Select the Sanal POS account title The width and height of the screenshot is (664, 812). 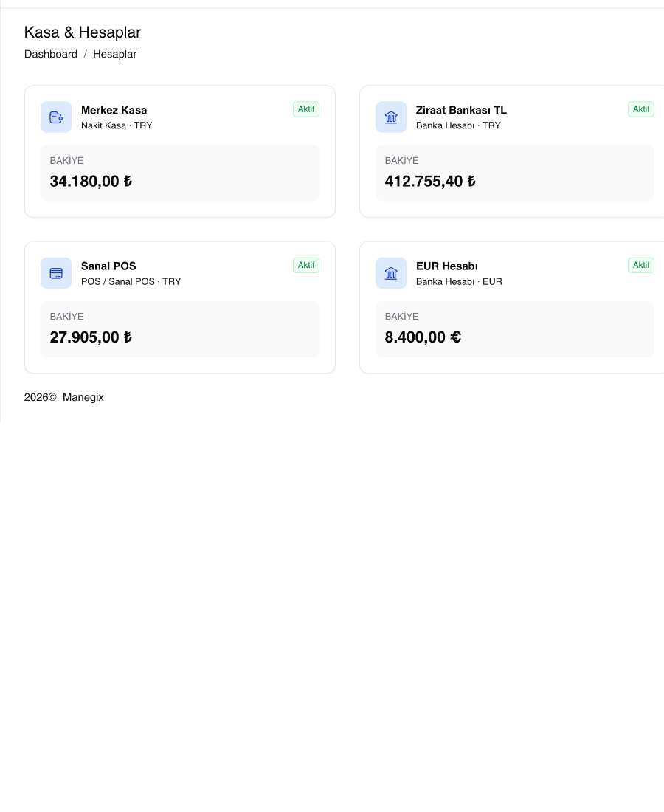click(x=108, y=266)
